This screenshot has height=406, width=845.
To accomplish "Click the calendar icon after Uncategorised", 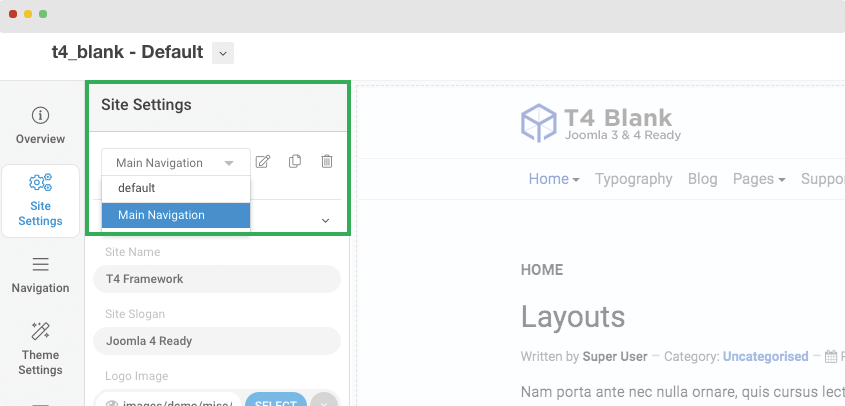I will [831, 356].
